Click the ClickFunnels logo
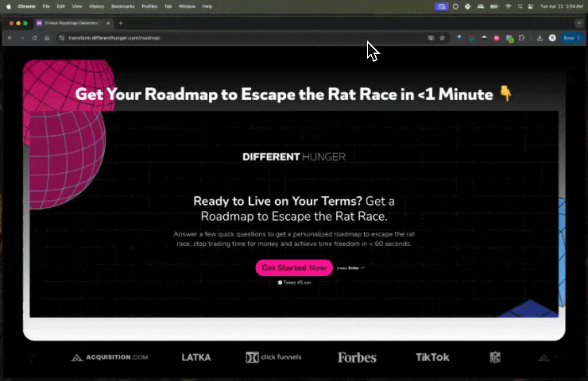588x381 pixels. point(274,357)
